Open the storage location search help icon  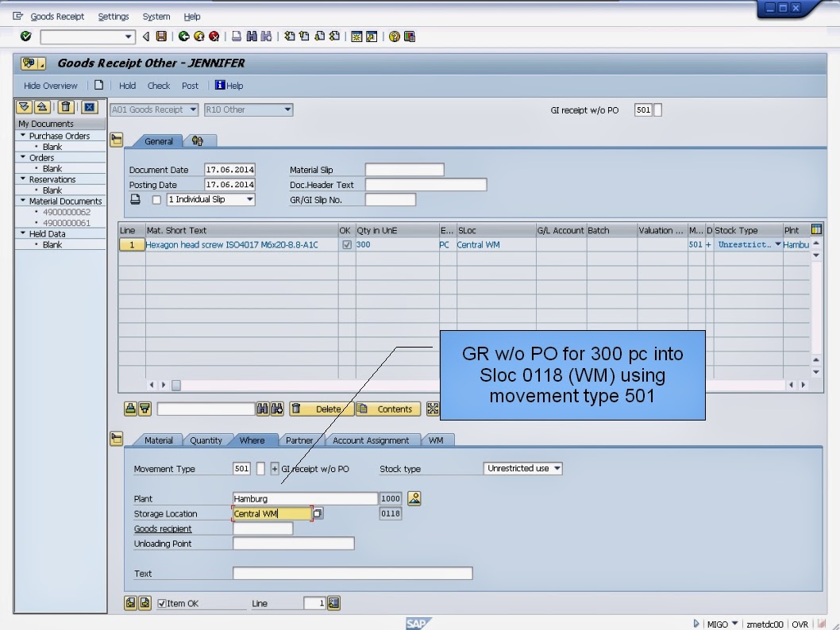pos(318,513)
